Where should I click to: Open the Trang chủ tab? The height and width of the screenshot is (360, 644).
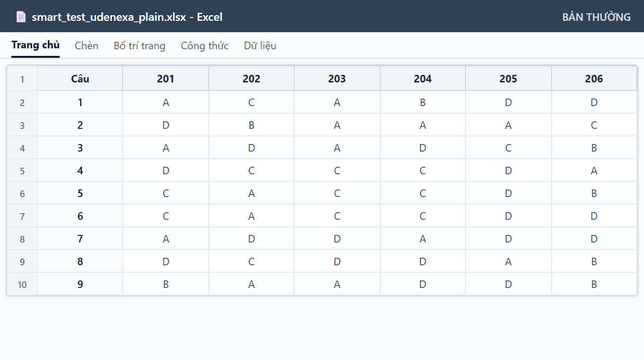(x=36, y=45)
